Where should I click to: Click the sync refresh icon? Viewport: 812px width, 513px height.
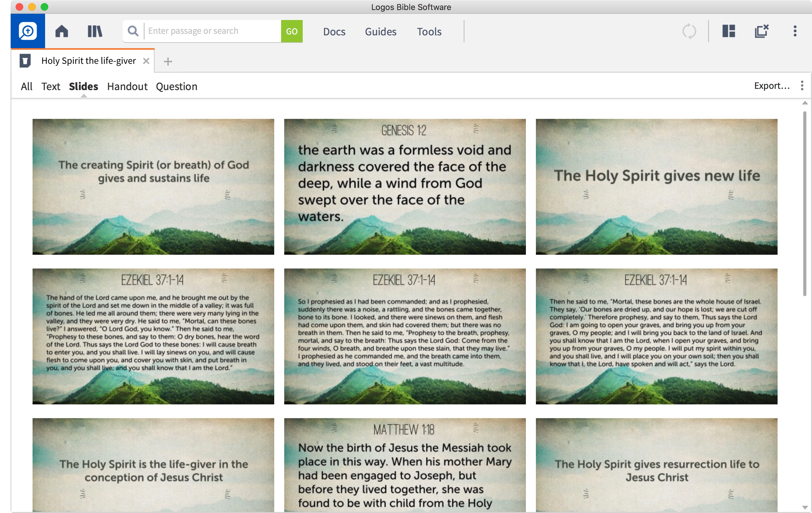coord(689,31)
